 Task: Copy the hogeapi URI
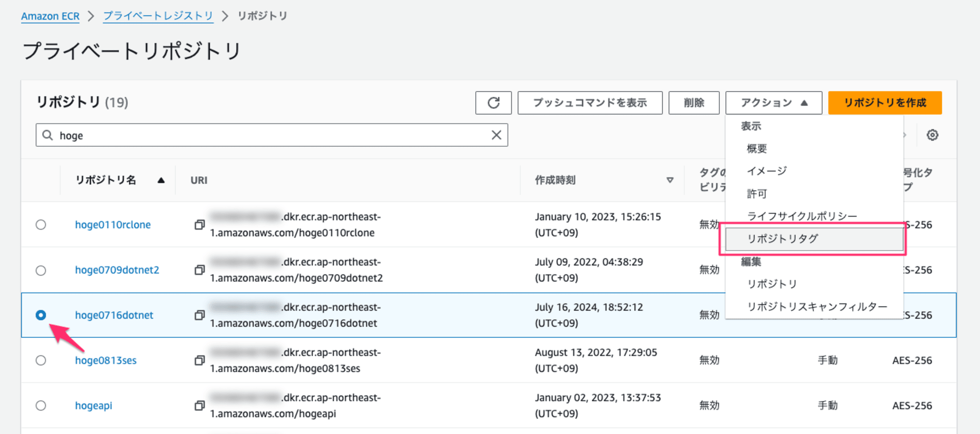[x=199, y=406]
